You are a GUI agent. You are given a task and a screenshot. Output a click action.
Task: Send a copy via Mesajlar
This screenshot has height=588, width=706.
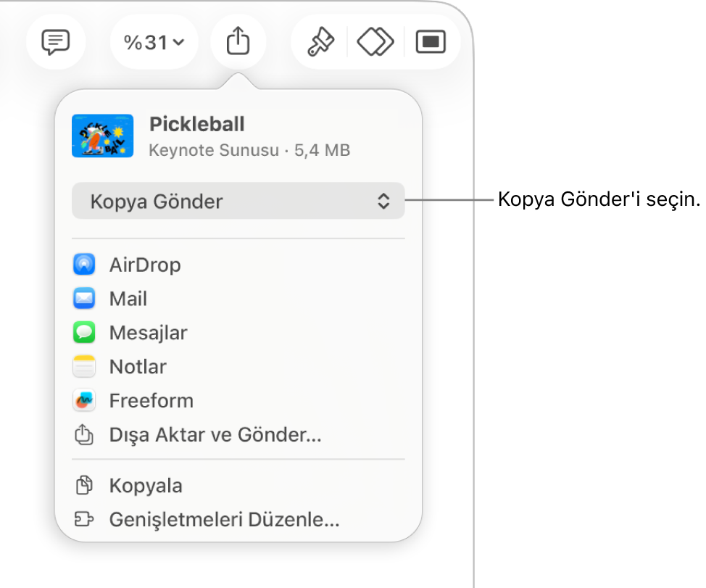tap(238, 333)
